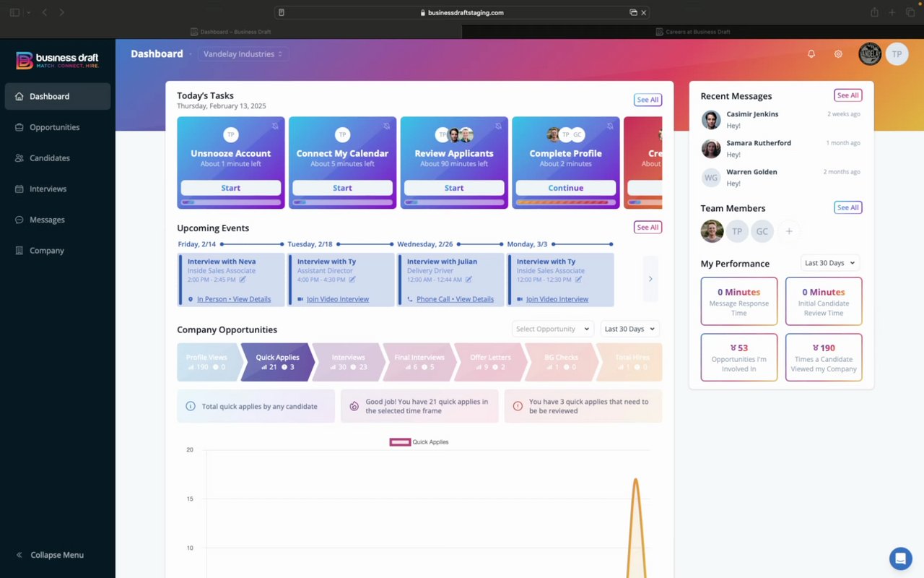Go back in browser history
Viewport: 924px width, 578px height.
tap(45, 12)
